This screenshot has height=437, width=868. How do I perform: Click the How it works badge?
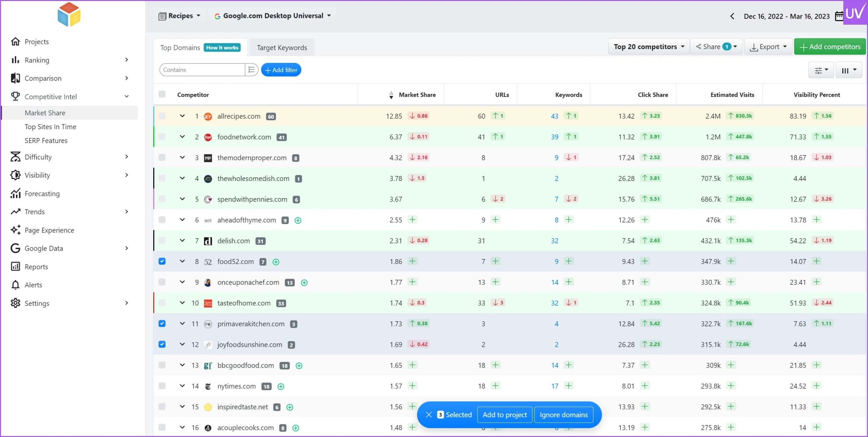[222, 47]
